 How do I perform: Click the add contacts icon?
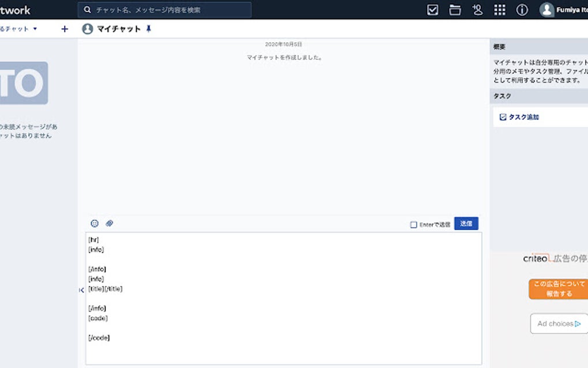point(477,10)
